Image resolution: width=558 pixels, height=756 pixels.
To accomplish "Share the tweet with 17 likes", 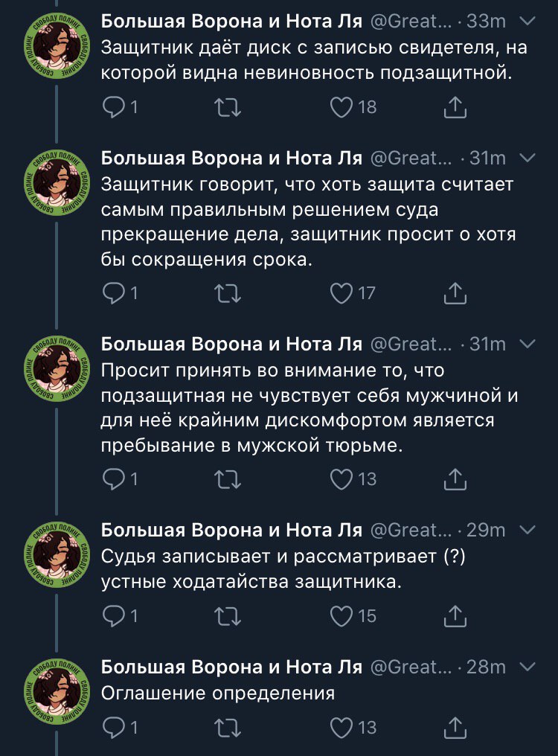I will click(454, 294).
